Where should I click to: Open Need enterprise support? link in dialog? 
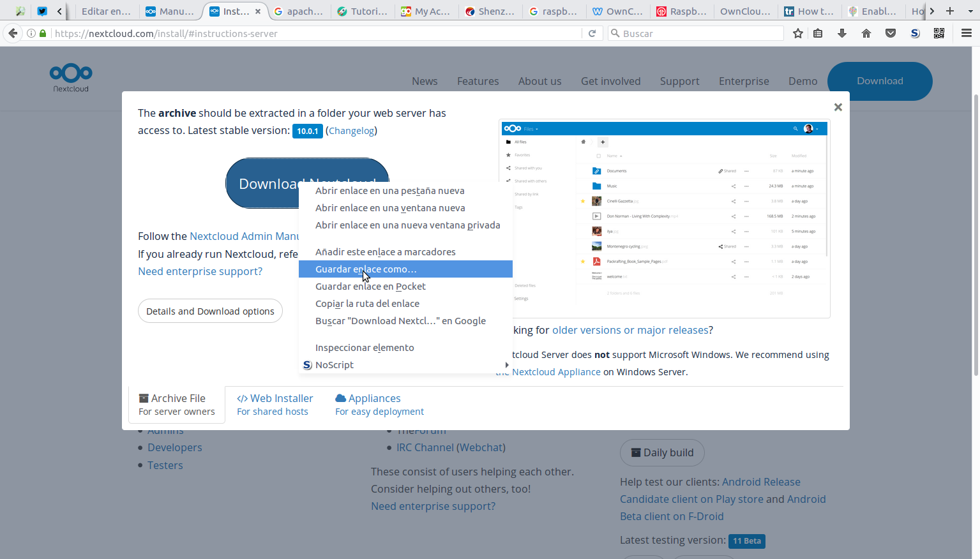coord(200,271)
